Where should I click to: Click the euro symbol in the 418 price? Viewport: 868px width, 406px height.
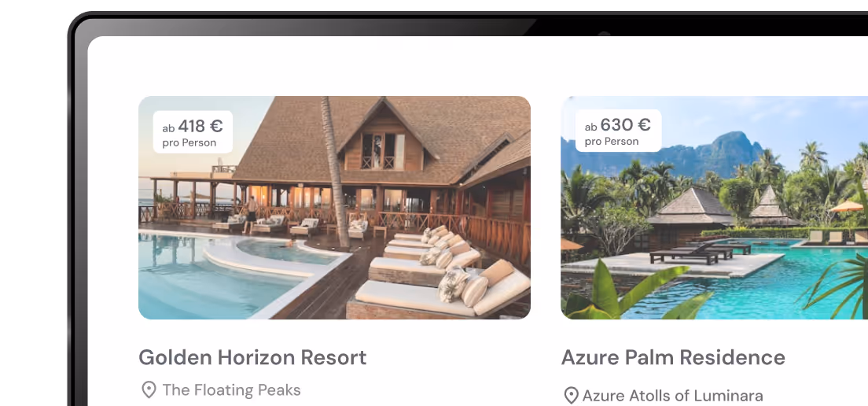pos(216,127)
